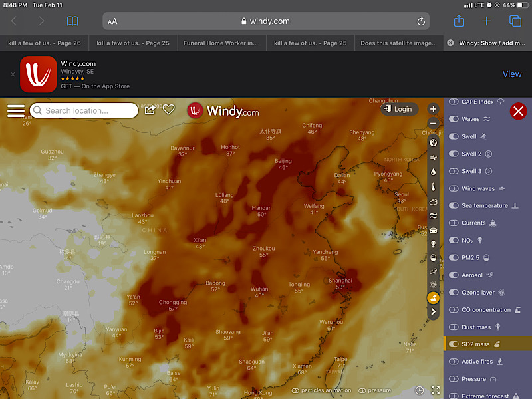
Task: Enable pressure overlay toggle on map
Action: pos(362,390)
